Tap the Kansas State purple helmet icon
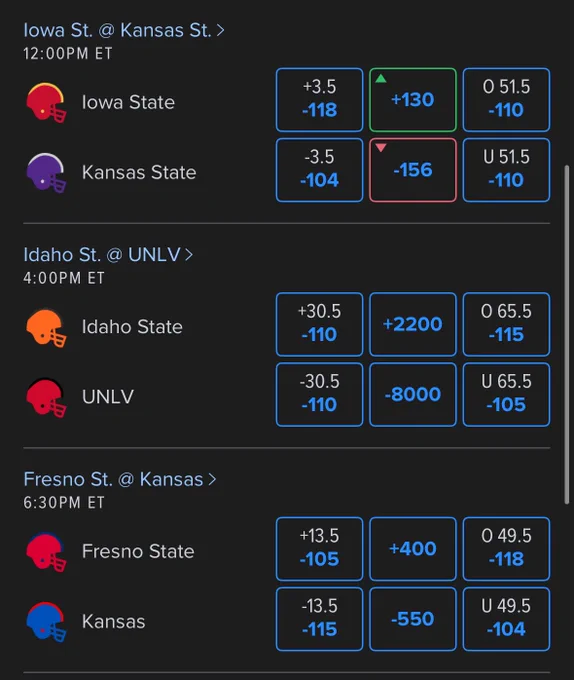 46,173
